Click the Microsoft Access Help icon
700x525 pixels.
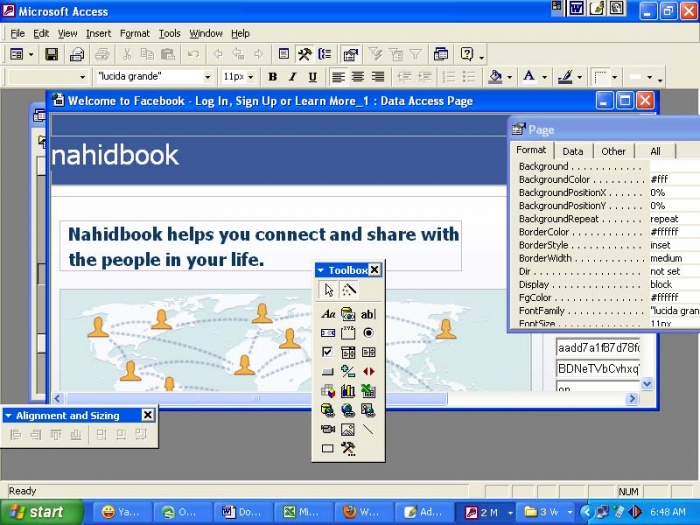(x=467, y=54)
